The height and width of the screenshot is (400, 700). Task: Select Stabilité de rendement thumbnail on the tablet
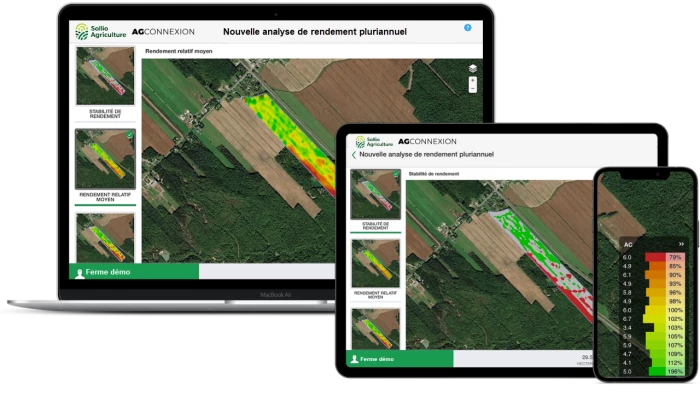click(375, 194)
